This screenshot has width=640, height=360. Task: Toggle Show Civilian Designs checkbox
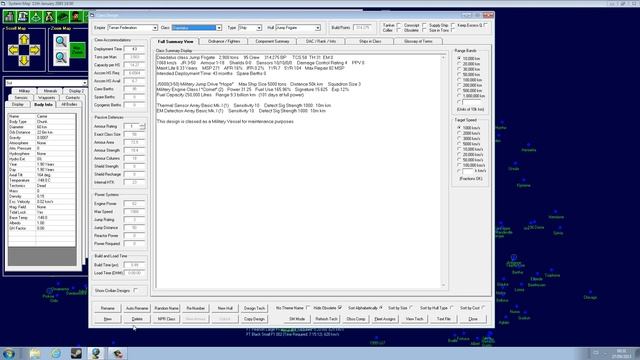(x=136, y=291)
